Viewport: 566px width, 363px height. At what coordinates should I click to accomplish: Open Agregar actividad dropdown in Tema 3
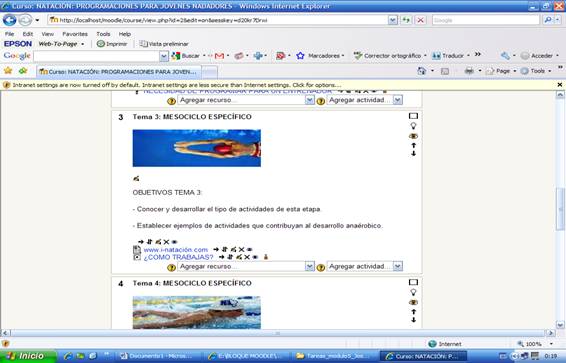click(x=365, y=266)
